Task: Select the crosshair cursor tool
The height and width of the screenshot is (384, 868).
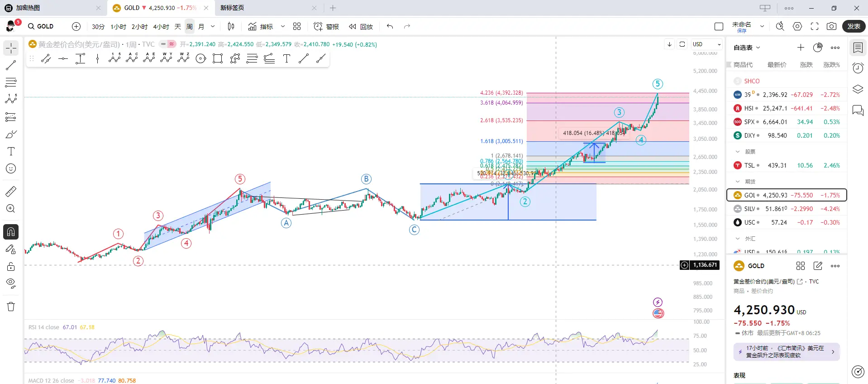Action: click(11, 48)
